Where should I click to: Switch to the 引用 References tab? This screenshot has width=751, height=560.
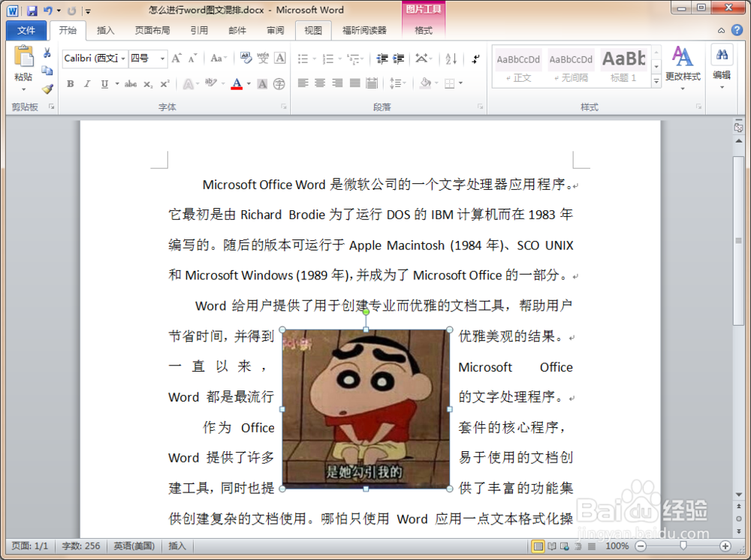tap(199, 30)
